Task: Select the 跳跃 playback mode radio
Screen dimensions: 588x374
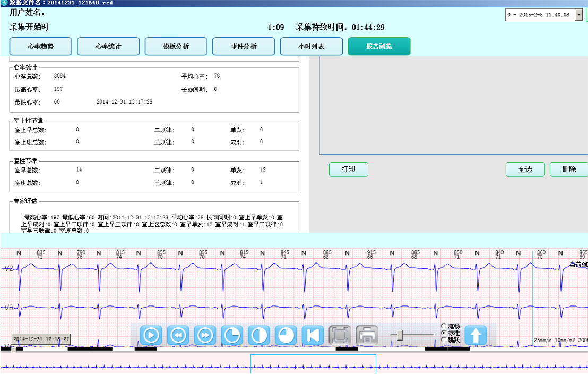Action: click(x=444, y=339)
